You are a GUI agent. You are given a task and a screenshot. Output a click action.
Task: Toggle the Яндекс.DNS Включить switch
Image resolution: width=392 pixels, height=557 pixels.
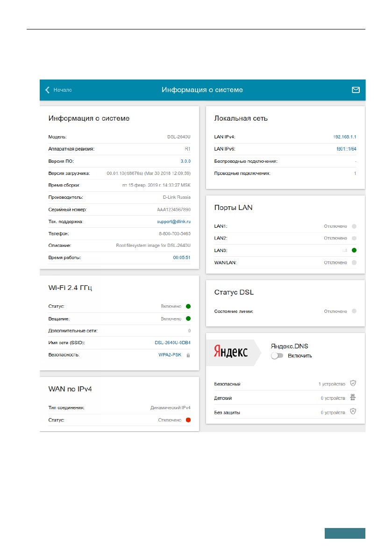pyautogui.click(x=277, y=355)
